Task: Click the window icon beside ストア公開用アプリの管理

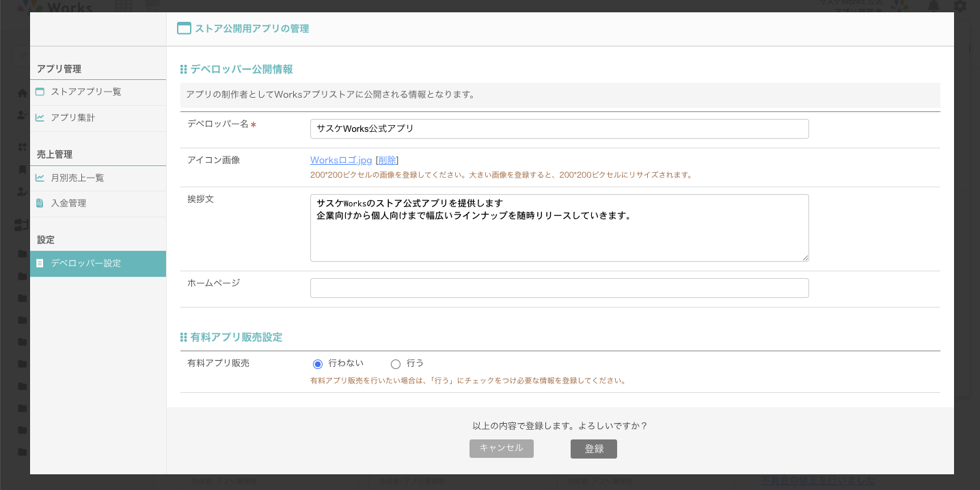Action: pyautogui.click(x=184, y=29)
